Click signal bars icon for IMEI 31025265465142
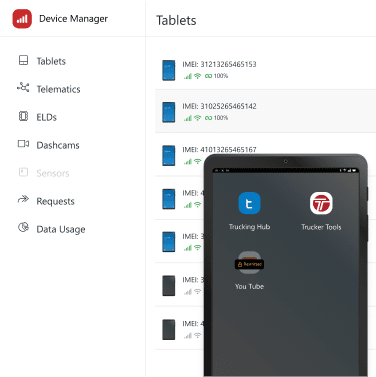 188,118
